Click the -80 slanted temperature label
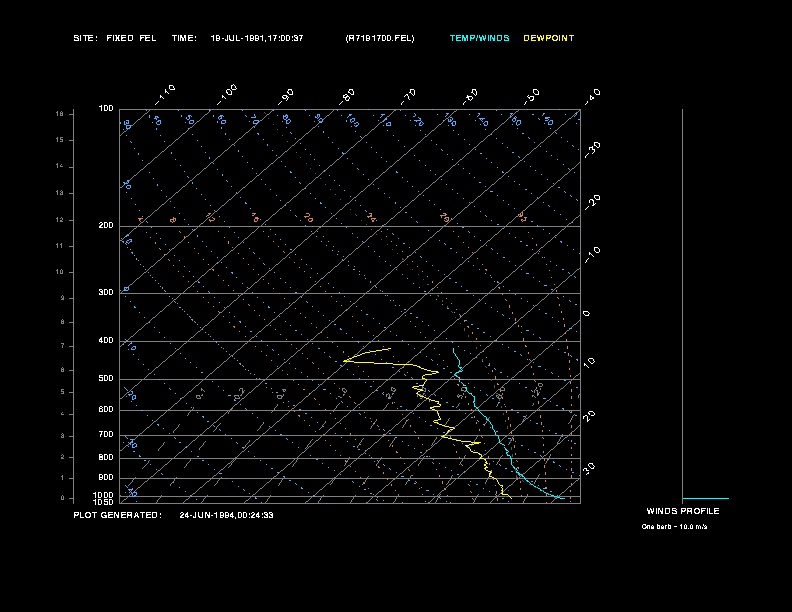The height and width of the screenshot is (612, 792). point(347,97)
